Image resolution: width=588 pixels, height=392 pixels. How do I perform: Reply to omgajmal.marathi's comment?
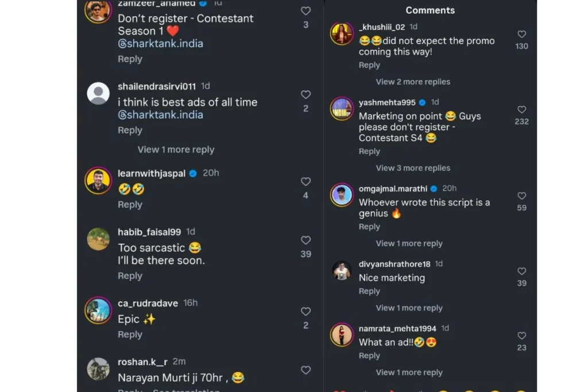pos(369,227)
